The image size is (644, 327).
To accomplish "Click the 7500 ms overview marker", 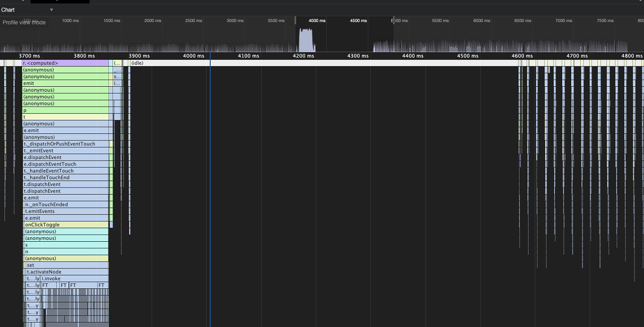I will click(605, 21).
